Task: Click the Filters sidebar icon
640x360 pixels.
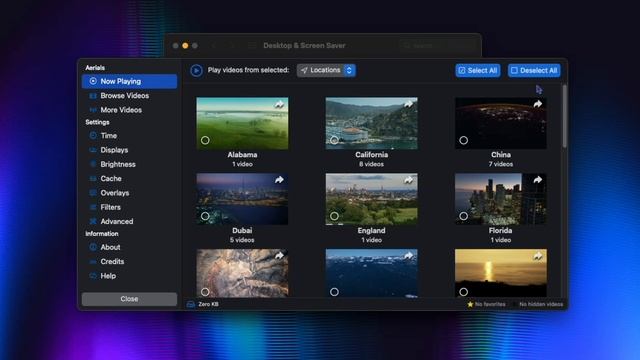Action: (93, 207)
